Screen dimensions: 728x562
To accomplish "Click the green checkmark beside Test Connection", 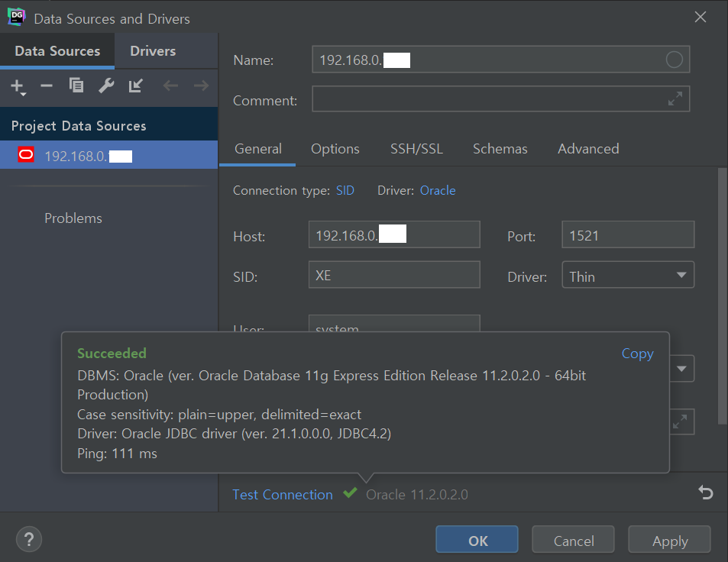I will point(350,493).
